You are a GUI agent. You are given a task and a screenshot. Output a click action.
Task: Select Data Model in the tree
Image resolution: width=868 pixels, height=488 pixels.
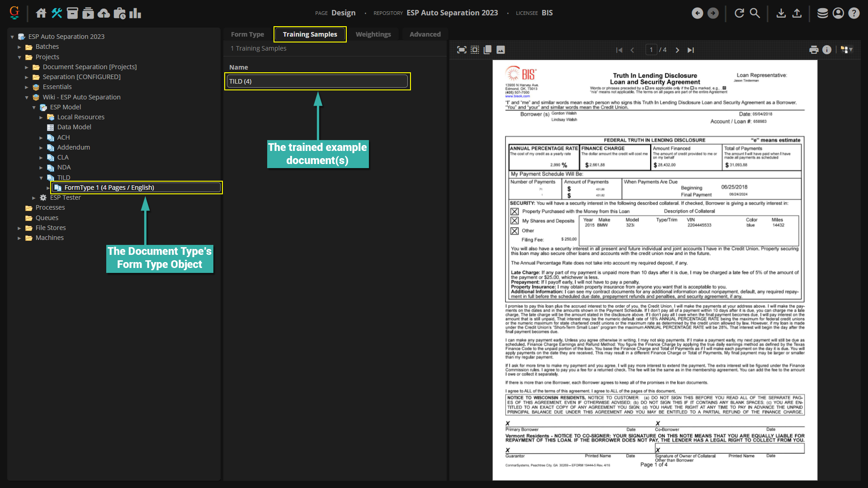[74, 127]
